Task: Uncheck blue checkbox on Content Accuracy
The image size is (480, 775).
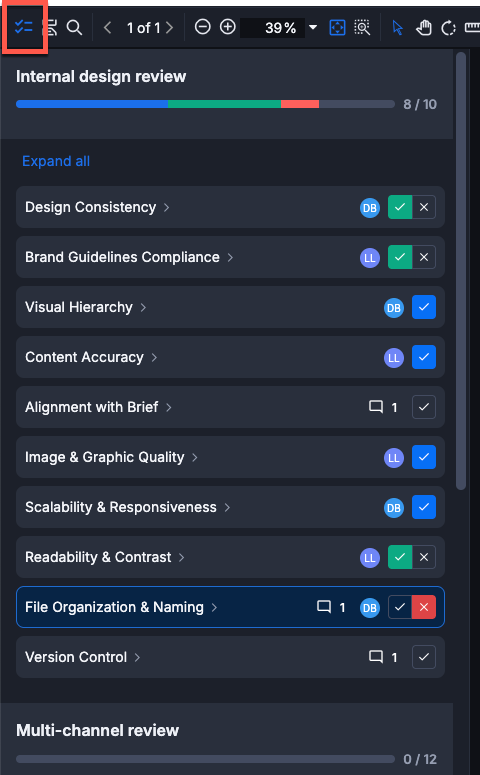Action: pos(424,357)
